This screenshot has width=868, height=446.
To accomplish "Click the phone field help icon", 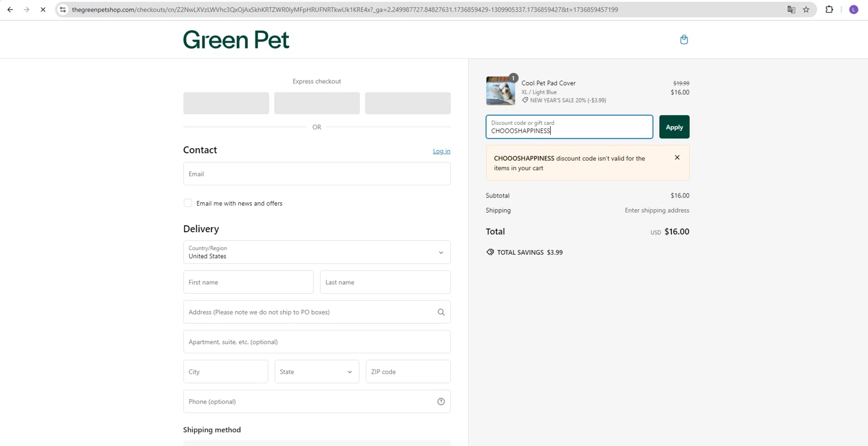I will pos(441,401).
